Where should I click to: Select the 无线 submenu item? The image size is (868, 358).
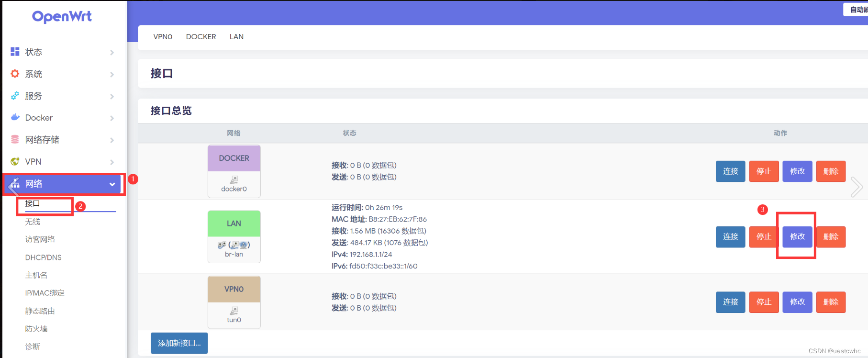[33, 222]
